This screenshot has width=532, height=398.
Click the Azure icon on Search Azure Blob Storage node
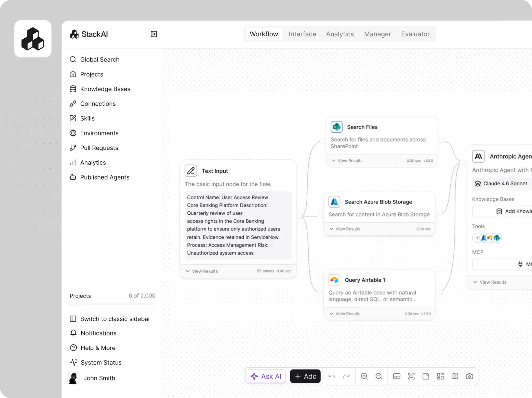(x=334, y=202)
